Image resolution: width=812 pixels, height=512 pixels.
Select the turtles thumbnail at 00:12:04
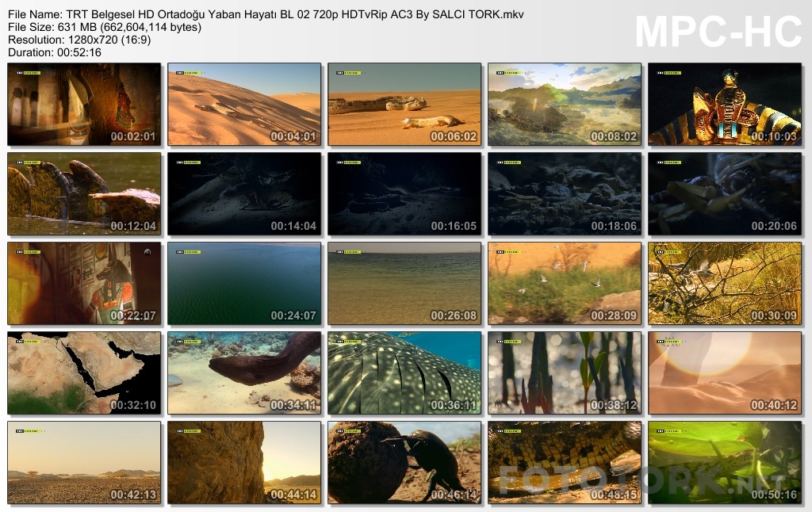pos(84,193)
